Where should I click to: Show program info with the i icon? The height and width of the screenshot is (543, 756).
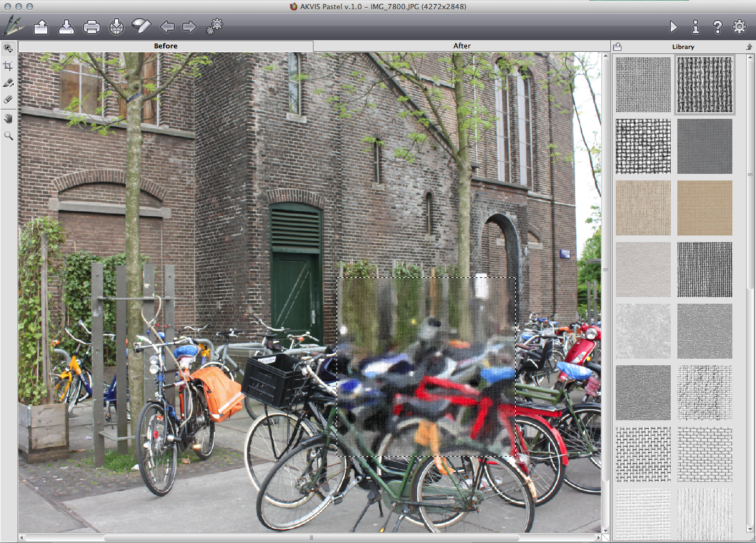[x=696, y=26]
